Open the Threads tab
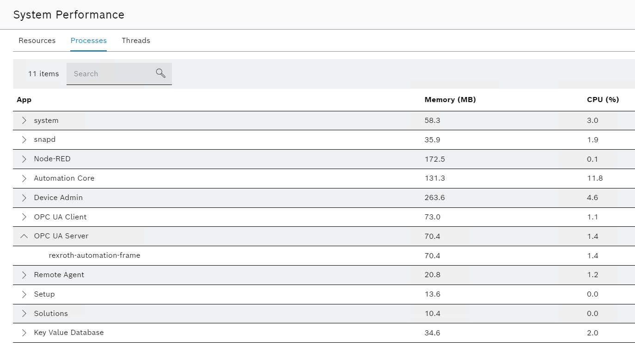The image size is (635, 364). tap(136, 41)
